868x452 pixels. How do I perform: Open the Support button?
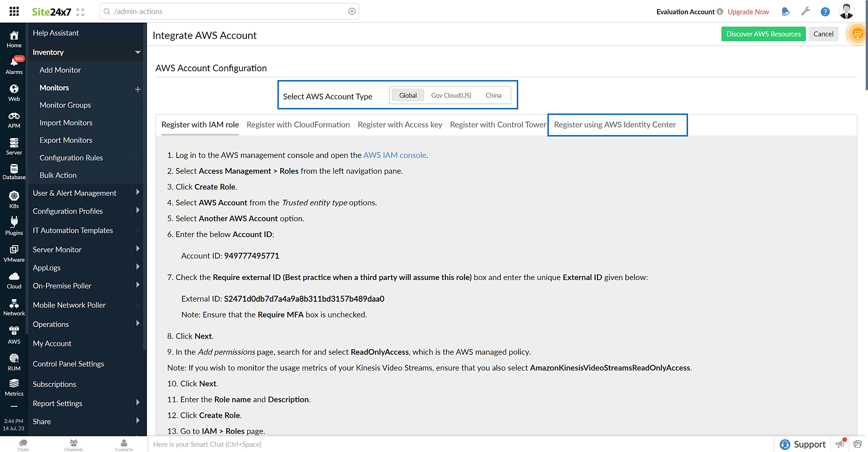802,444
